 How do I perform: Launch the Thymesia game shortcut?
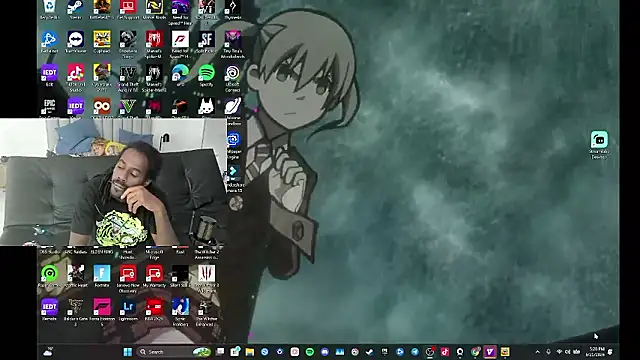(x=233, y=9)
